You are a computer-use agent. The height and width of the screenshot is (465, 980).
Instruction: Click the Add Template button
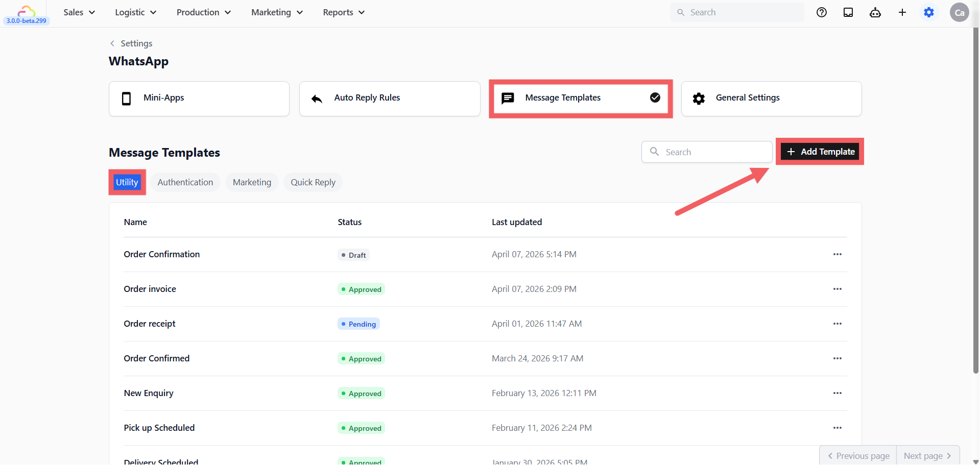point(820,152)
